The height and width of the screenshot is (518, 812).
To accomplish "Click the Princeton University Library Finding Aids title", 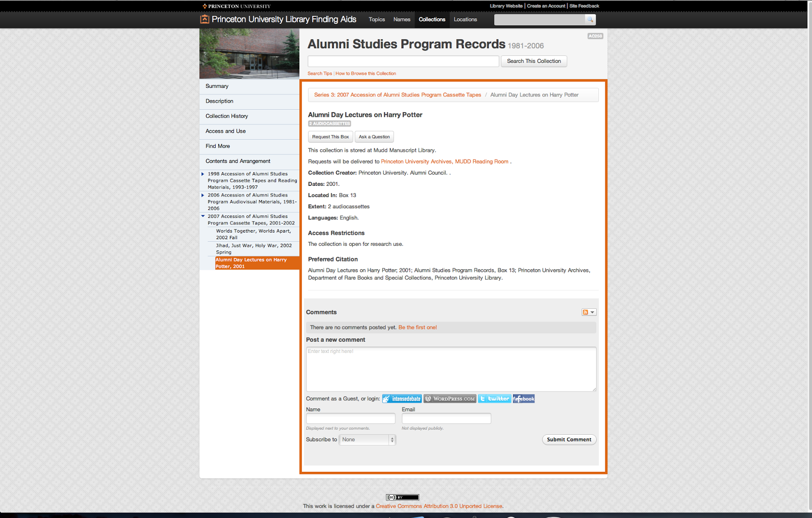I will [x=284, y=19].
